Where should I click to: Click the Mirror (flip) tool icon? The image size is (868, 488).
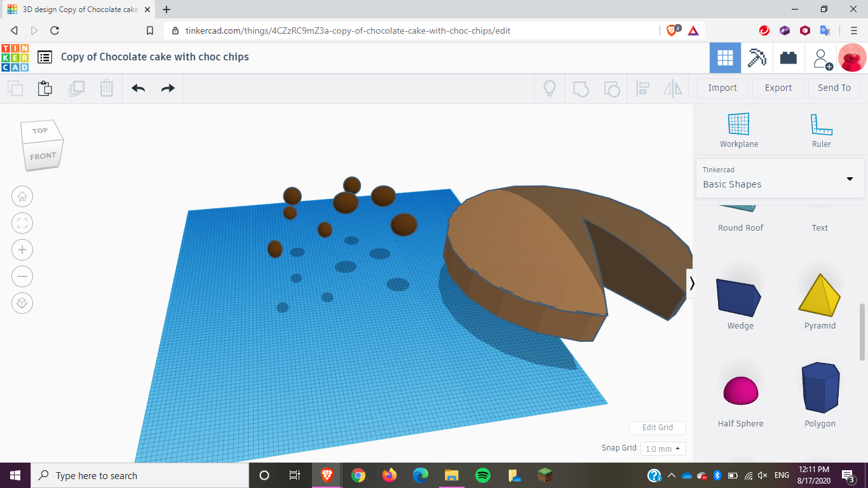(673, 88)
